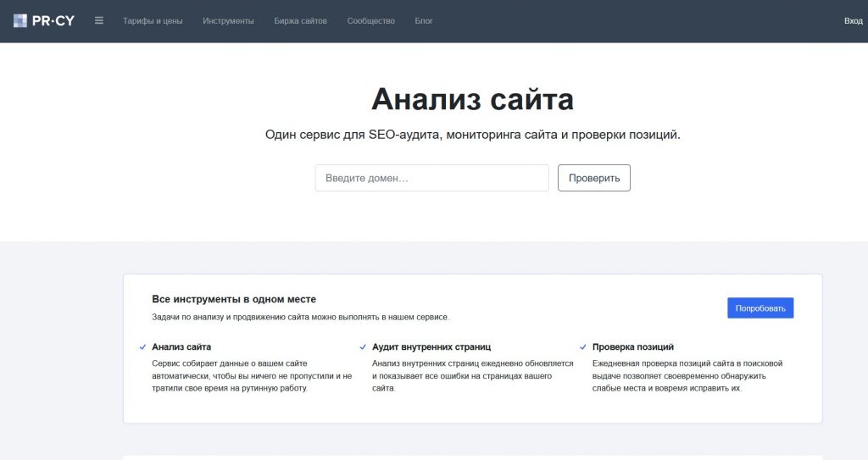Click the Вход login link

853,20
